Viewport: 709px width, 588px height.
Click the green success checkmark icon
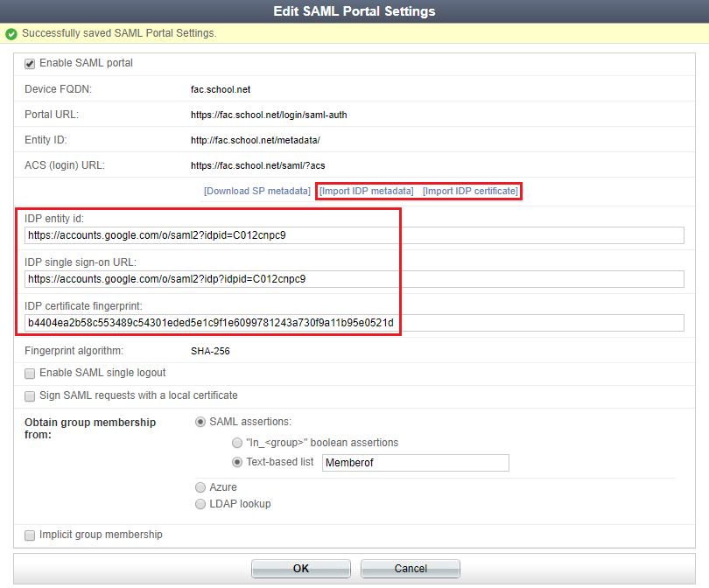pyautogui.click(x=11, y=34)
